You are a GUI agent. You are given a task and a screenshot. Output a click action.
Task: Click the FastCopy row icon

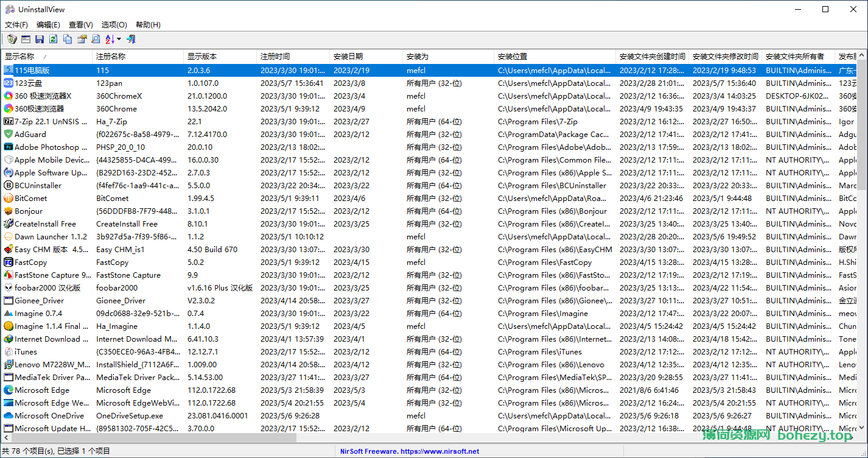point(9,262)
